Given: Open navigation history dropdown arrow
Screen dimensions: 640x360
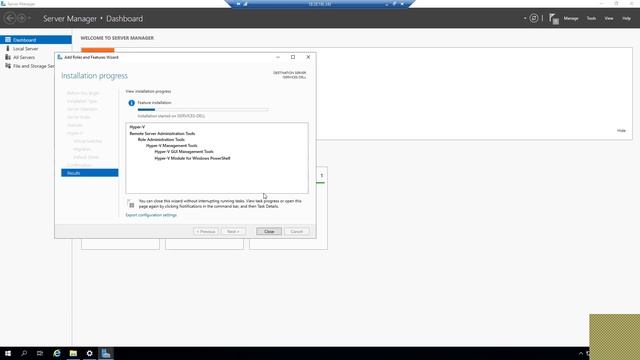Looking at the screenshot, I should pos(29,18).
